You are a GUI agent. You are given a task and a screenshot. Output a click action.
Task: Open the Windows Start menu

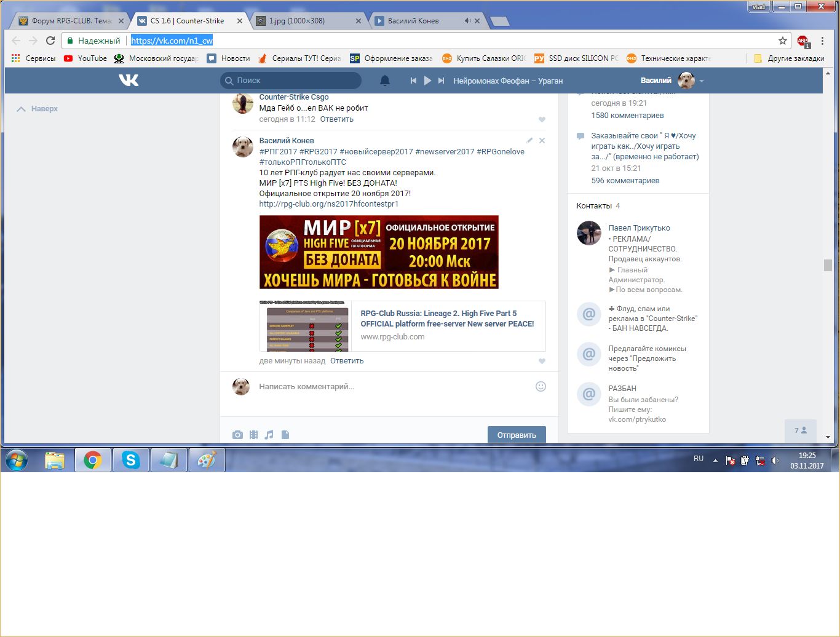click(17, 460)
